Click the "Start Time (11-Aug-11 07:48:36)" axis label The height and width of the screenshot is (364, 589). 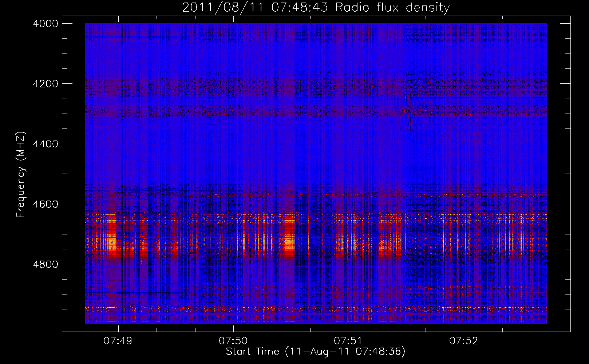(316, 352)
